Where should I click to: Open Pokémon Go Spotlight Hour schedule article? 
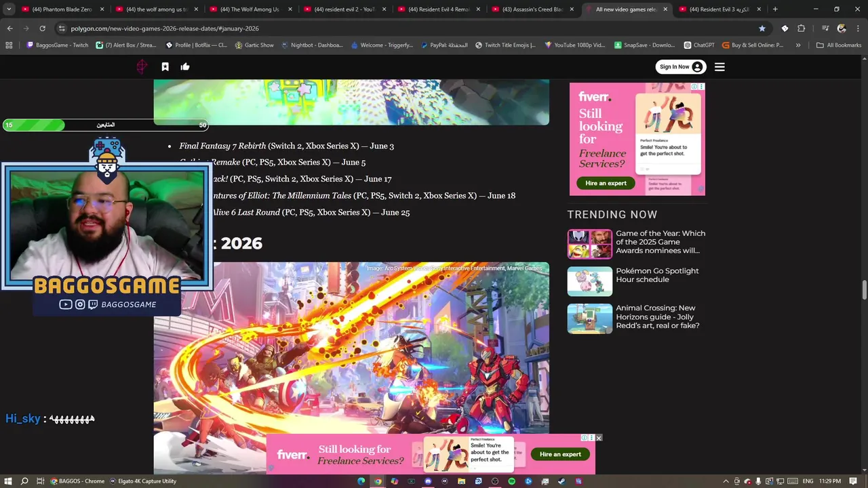[657, 275]
